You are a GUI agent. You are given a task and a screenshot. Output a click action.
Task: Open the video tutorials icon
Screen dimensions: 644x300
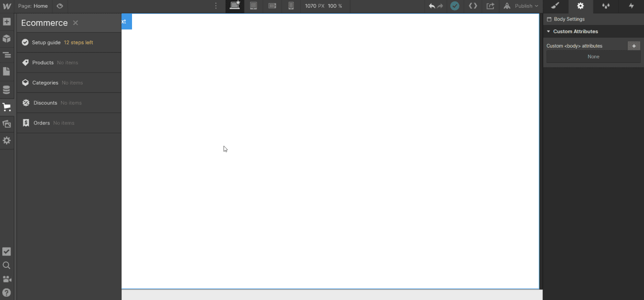(x=6, y=279)
